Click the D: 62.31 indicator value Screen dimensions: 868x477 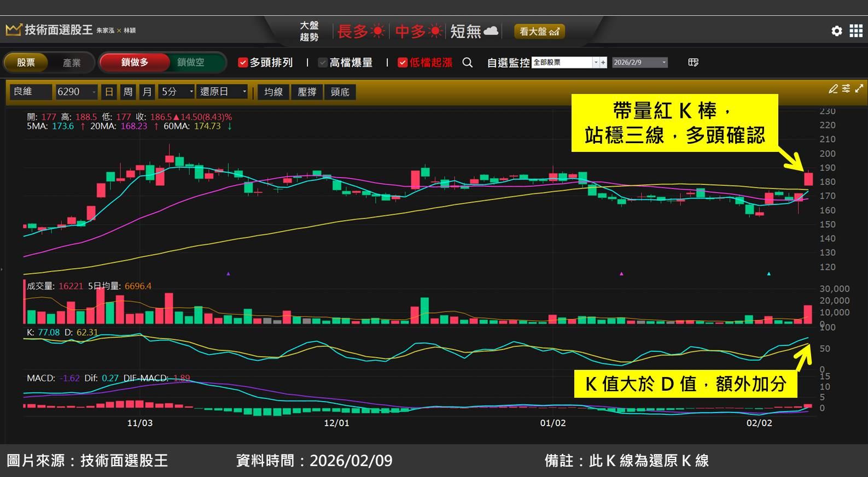pyautogui.click(x=81, y=332)
